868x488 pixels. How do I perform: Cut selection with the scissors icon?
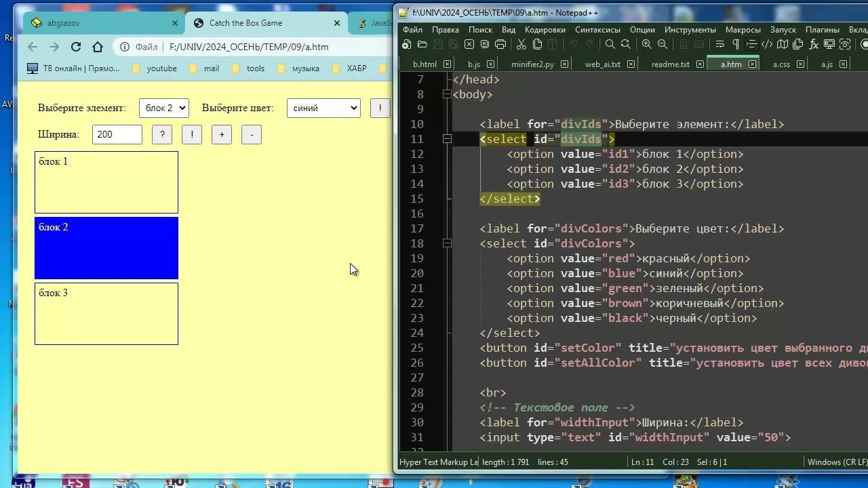(521, 44)
